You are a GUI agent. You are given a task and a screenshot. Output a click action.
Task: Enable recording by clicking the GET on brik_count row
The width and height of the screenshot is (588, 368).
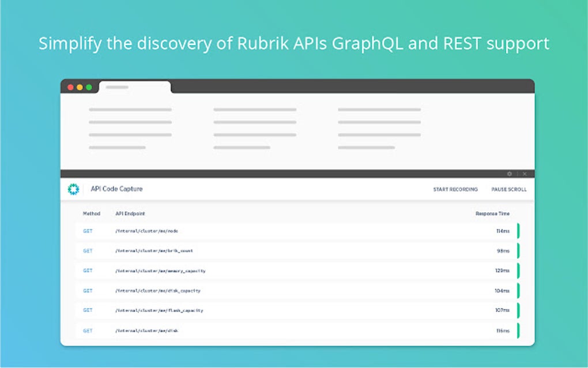point(87,251)
